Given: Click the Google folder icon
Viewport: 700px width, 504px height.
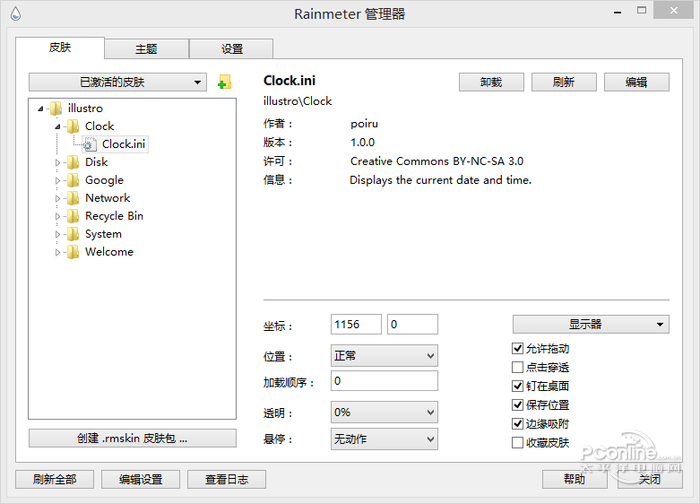Looking at the screenshot, I should pyautogui.click(x=73, y=180).
